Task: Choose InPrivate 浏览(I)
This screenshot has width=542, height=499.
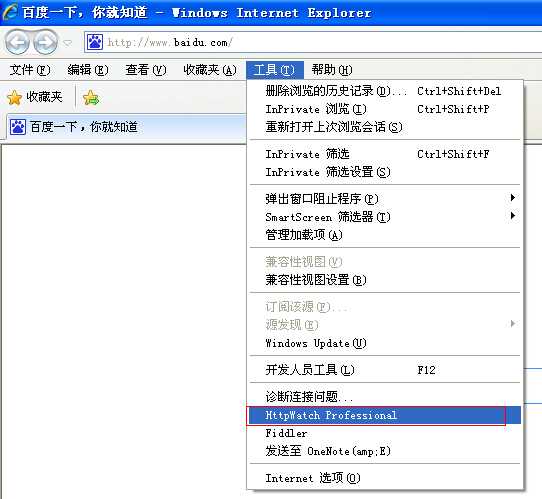Action: [x=385, y=109]
